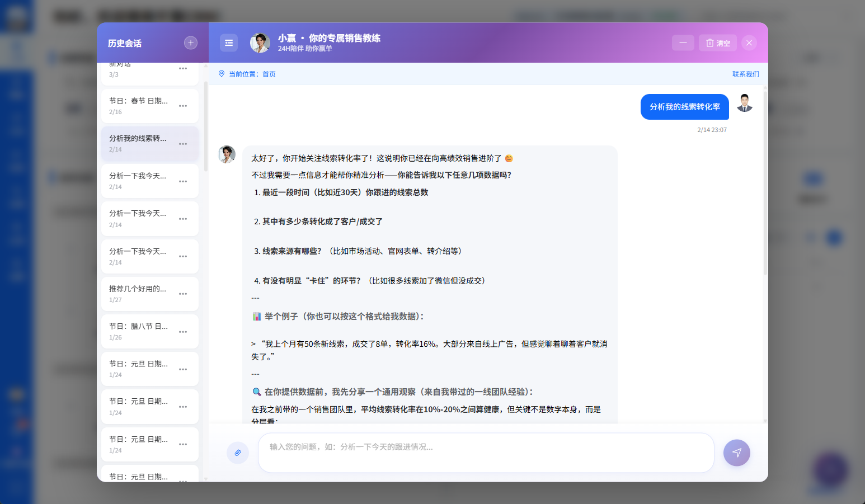Screen dimensions: 865x504
Task: Minimize the chat panel with dash button
Action: pos(683,43)
